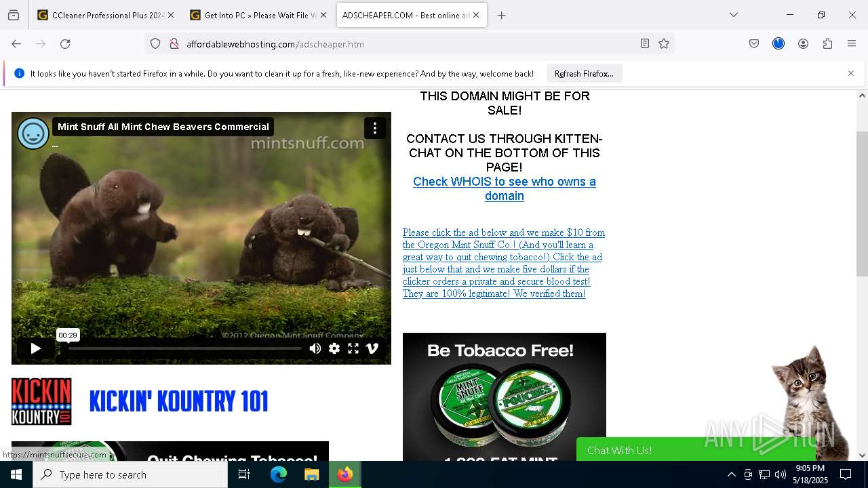Click the Kickin Kountry 101 logo image
868x488 pixels.
point(41,401)
